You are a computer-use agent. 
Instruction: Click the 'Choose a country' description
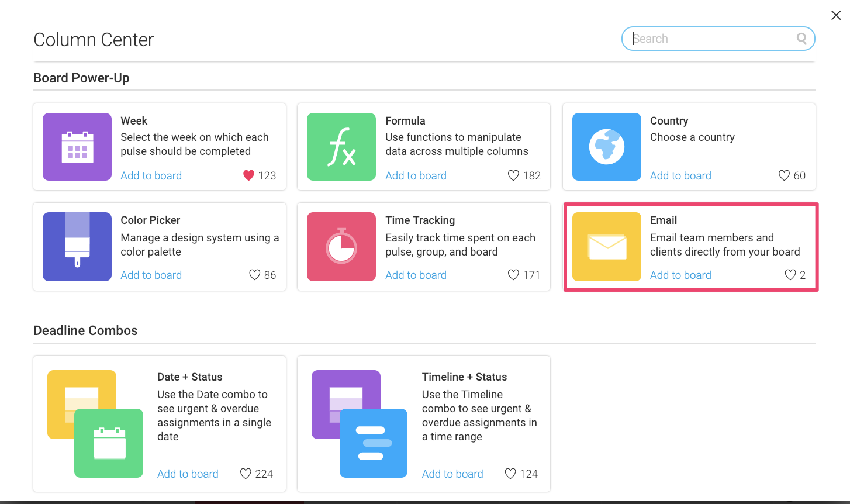coord(692,137)
